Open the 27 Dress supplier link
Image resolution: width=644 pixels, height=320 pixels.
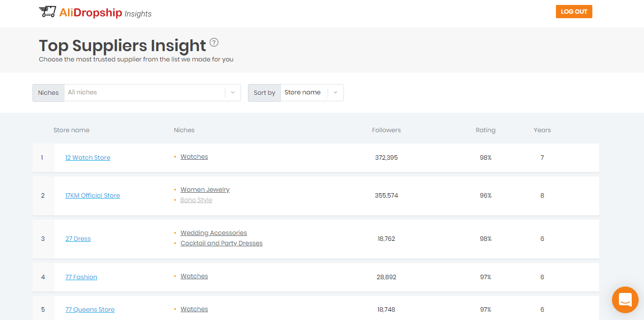[x=78, y=238]
